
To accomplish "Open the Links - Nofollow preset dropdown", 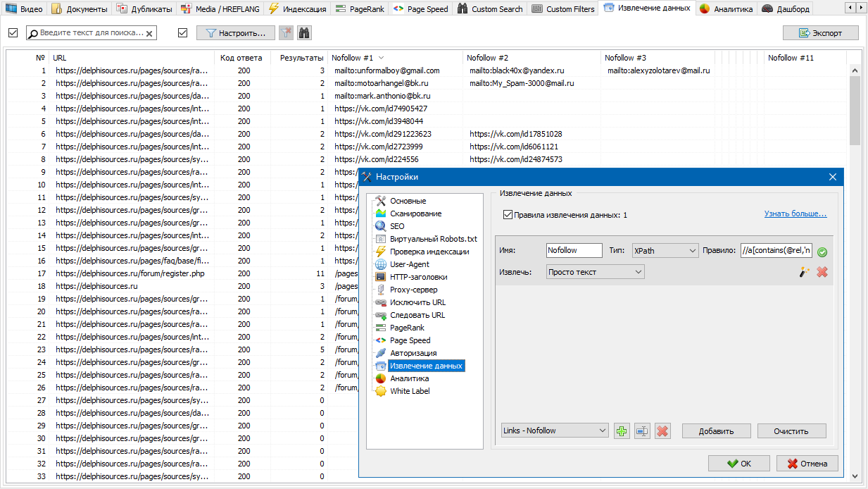I will click(555, 431).
